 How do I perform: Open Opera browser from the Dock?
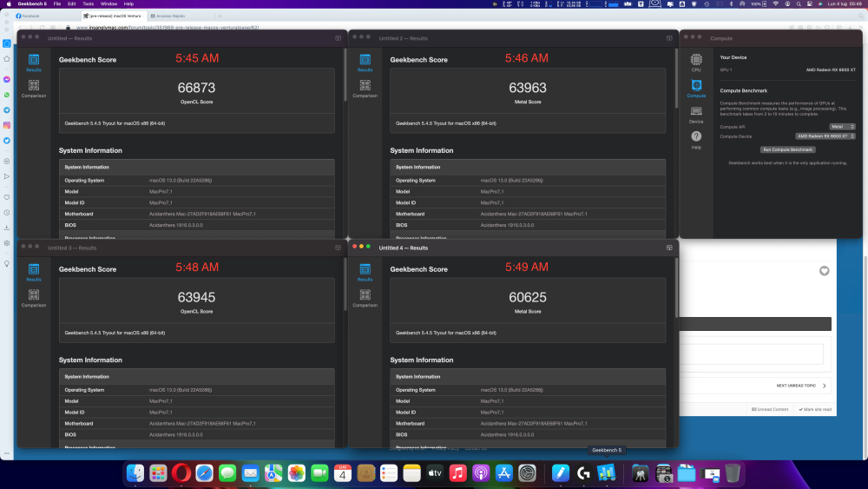181,473
